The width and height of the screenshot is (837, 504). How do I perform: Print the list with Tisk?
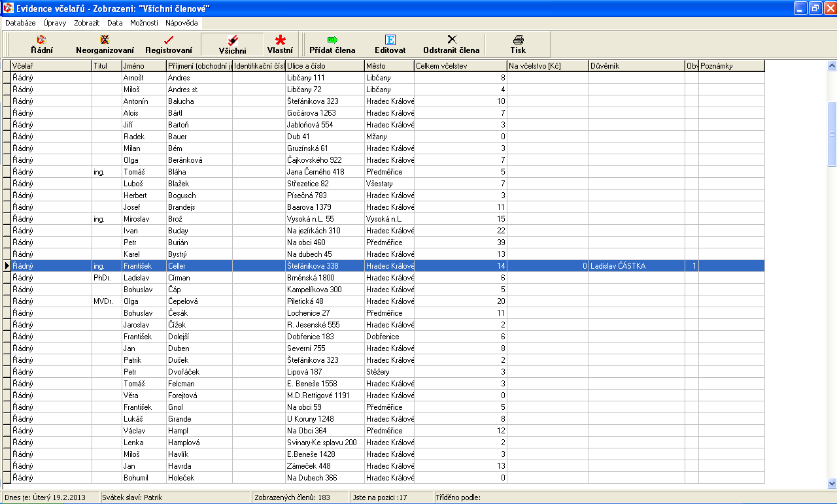point(518,44)
